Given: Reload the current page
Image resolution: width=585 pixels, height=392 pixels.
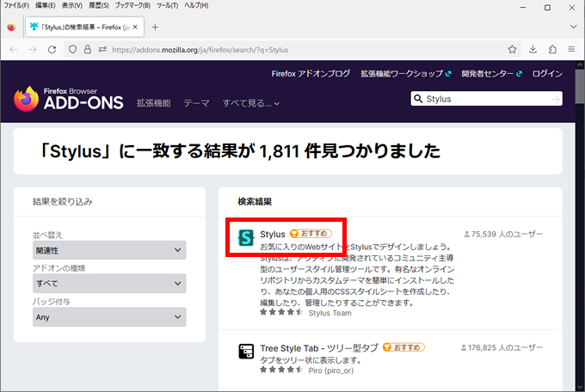Looking at the screenshot, I should tap(52, 50).
